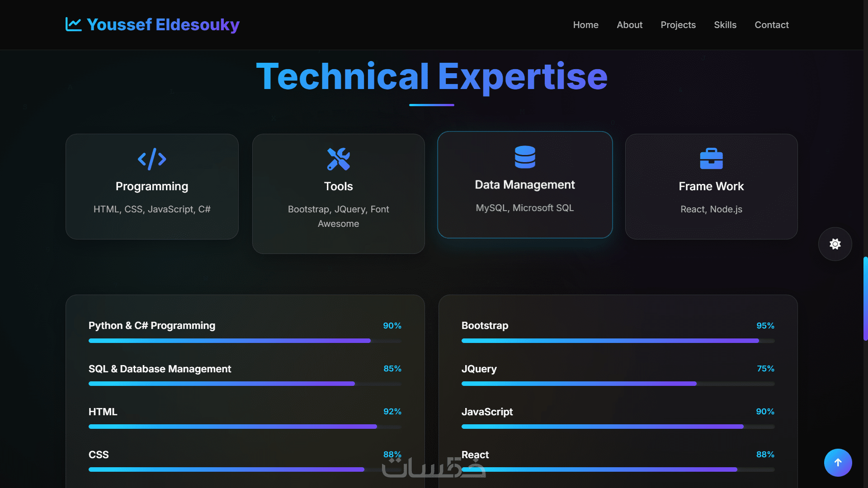Click the Frame Work briefcase icon
Screen dimensions: 868x488
[711, 159]
